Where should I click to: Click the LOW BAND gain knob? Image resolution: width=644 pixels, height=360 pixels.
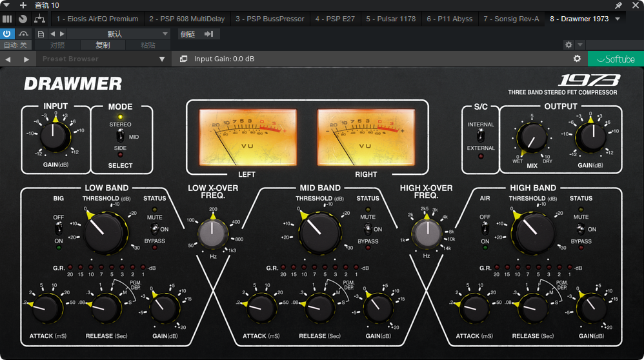[x=165, y=308]
